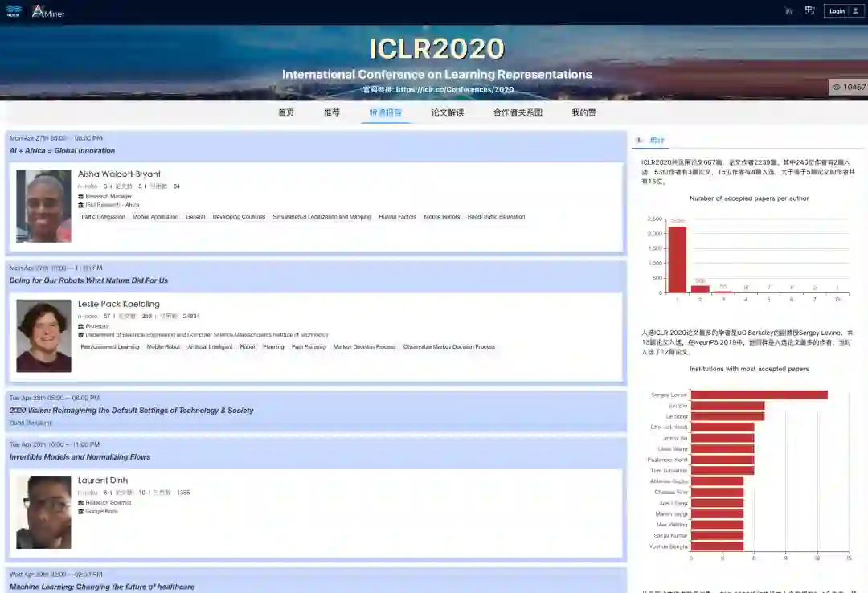
Task: Click the Developing Countries tag
Action: (x=240, y=217)
